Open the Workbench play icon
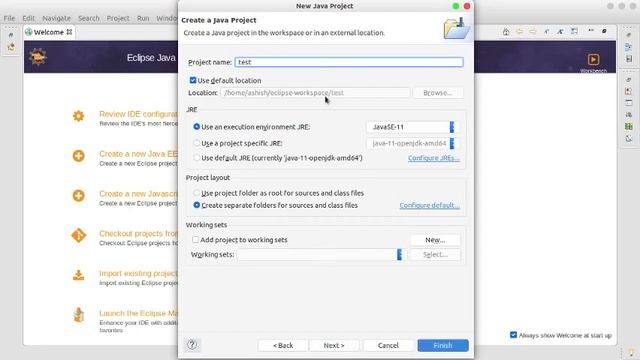This screenshot has width=640, height=360. (593, 59)
